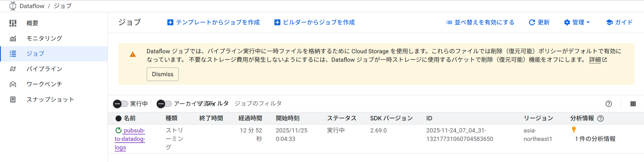Click the Dataflow logo icon
This screenshot has width=644, height=162.
click(13, 6)
